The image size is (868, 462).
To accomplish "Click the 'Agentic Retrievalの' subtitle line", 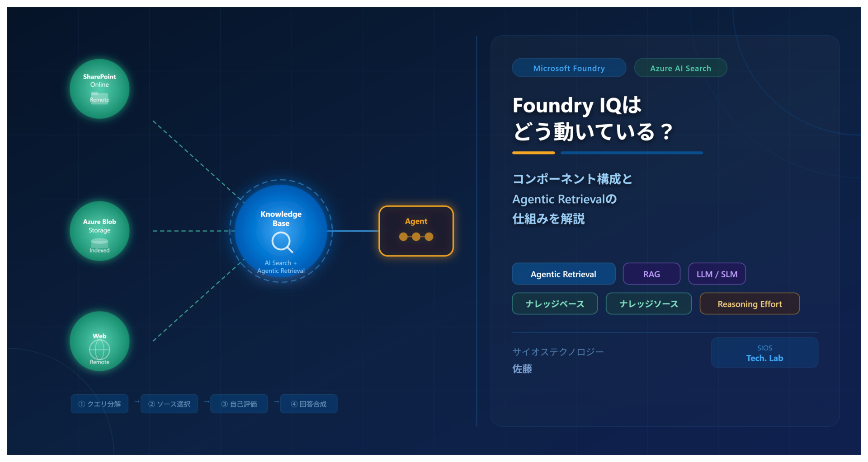I will pos(564,199).
